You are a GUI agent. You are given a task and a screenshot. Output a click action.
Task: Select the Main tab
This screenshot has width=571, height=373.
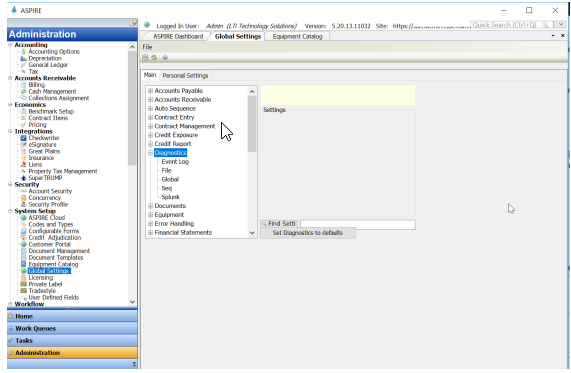150,75
